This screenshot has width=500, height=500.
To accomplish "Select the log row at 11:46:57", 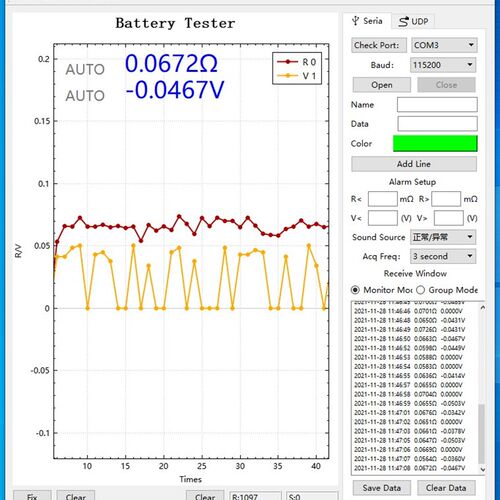I will [x=409, y=385].
